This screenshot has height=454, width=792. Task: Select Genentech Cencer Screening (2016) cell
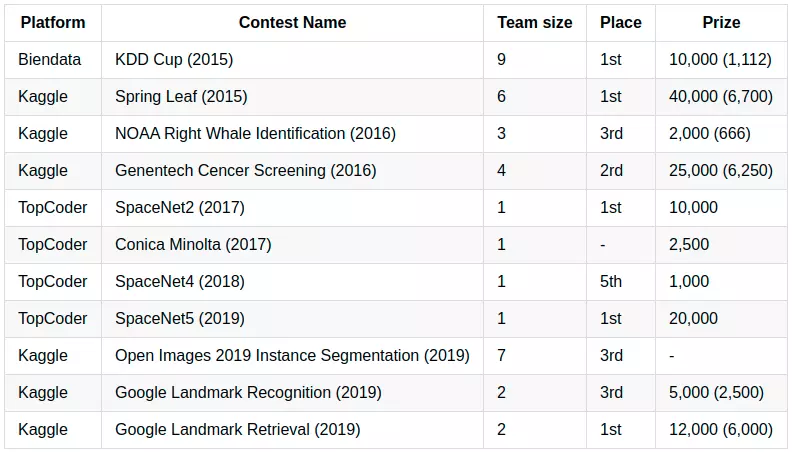246,171
